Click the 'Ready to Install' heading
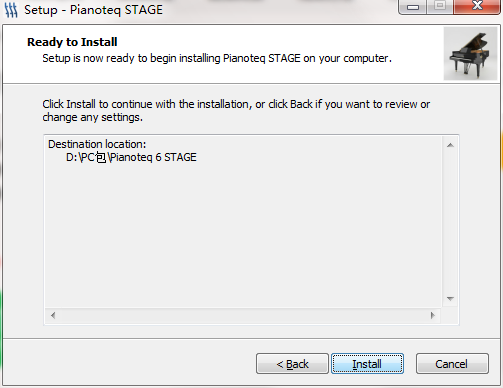Viewport: 503px width, 388px height. pyautogui.click(x=72, y=42)
